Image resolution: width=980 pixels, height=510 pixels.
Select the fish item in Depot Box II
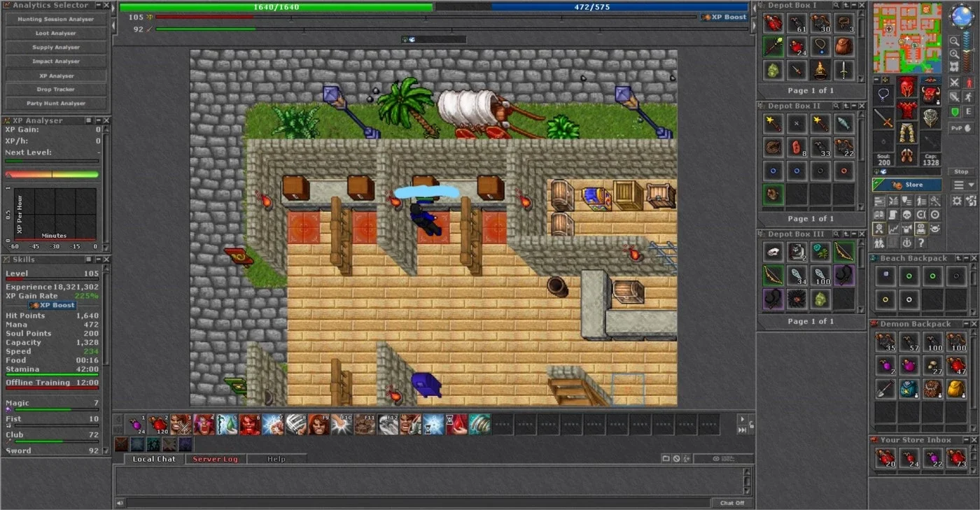pyautogui.click(x=844, y=123)
